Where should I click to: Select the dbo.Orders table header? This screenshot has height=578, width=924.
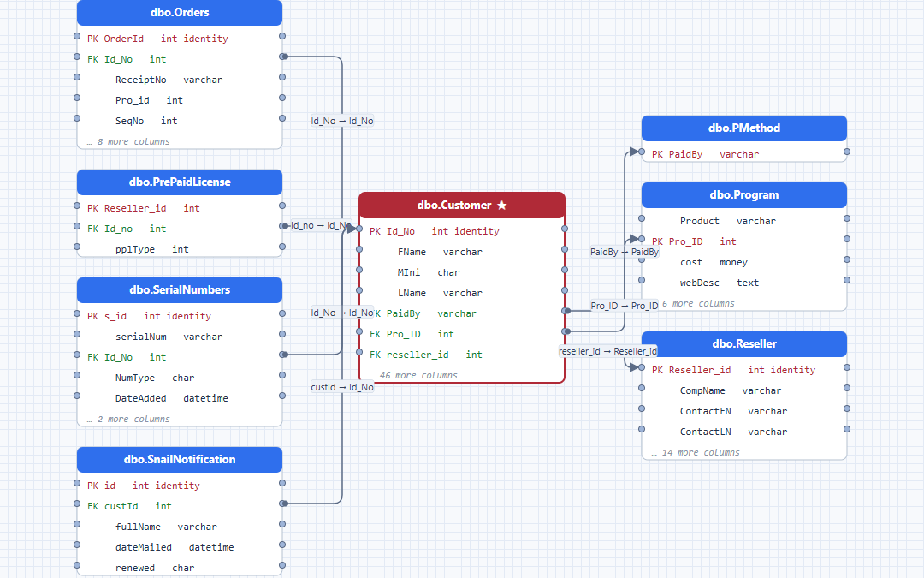point(180,12)
